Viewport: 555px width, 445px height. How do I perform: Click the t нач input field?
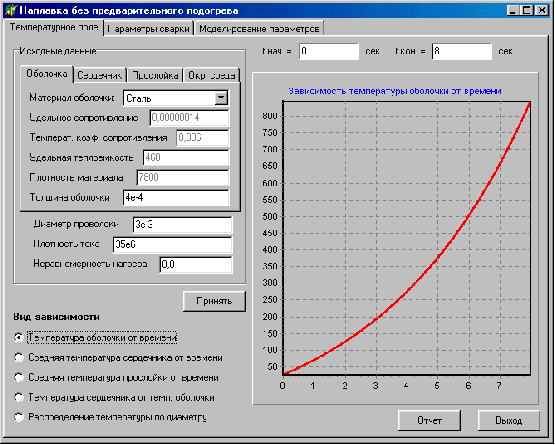coord(329,51)
